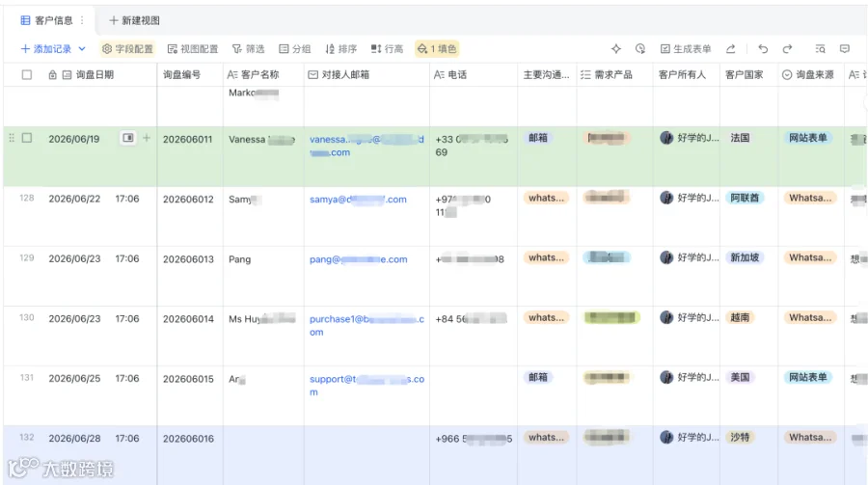Select the 新加坡 country tag

coord(745,257)
